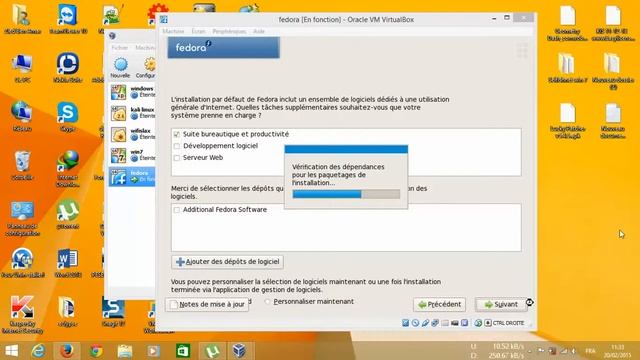Open the uTorrent desktop shortcut
The image size is (640, 360).
click(x=68, y=214)
